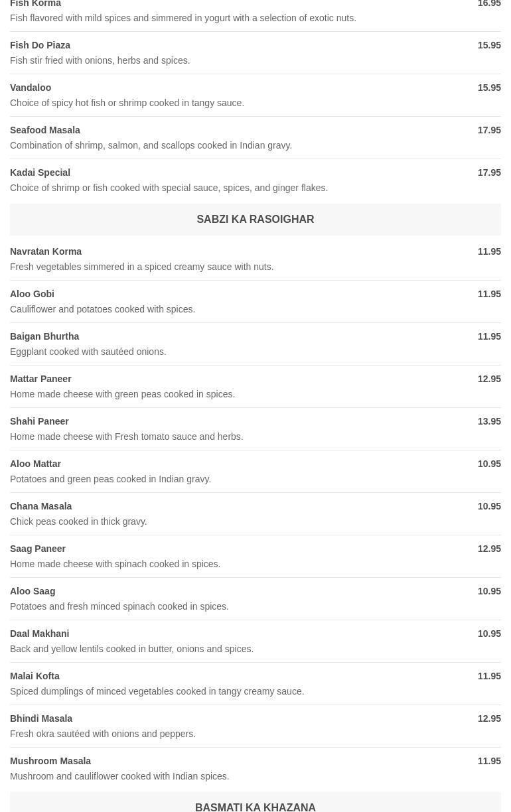Click the Malai Kofta dish name
511x812 pixels.
tap(35, 676)
